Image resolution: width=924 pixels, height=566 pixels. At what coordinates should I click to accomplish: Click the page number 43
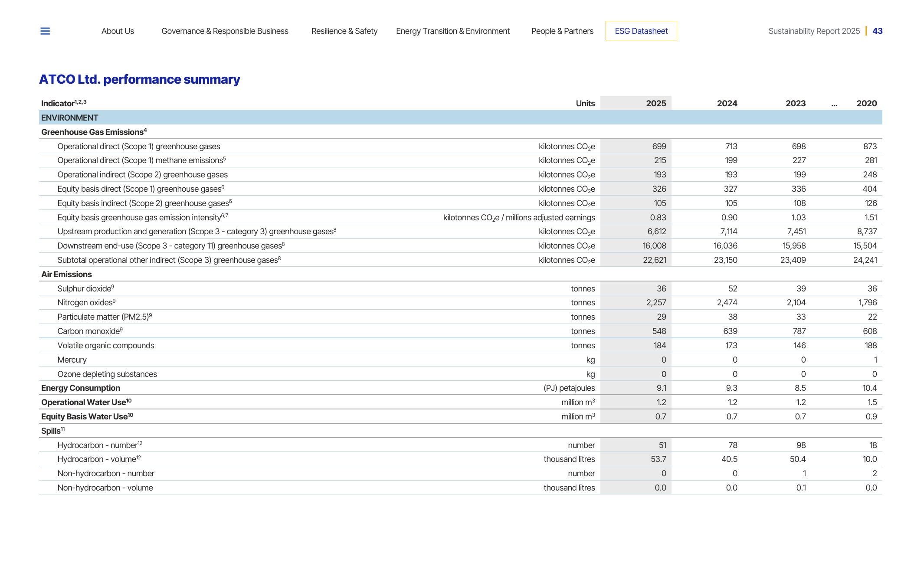877,31
